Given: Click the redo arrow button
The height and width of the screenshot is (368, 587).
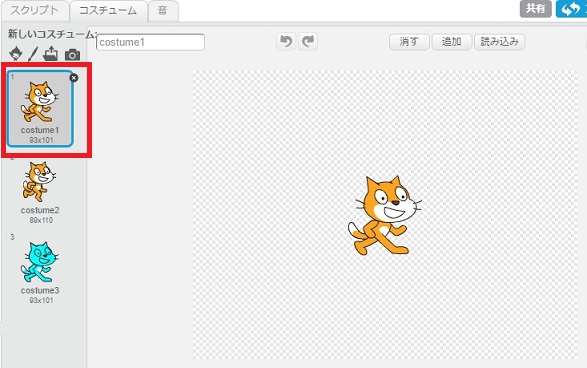Looking at the screenshot, I should point(308,41).
